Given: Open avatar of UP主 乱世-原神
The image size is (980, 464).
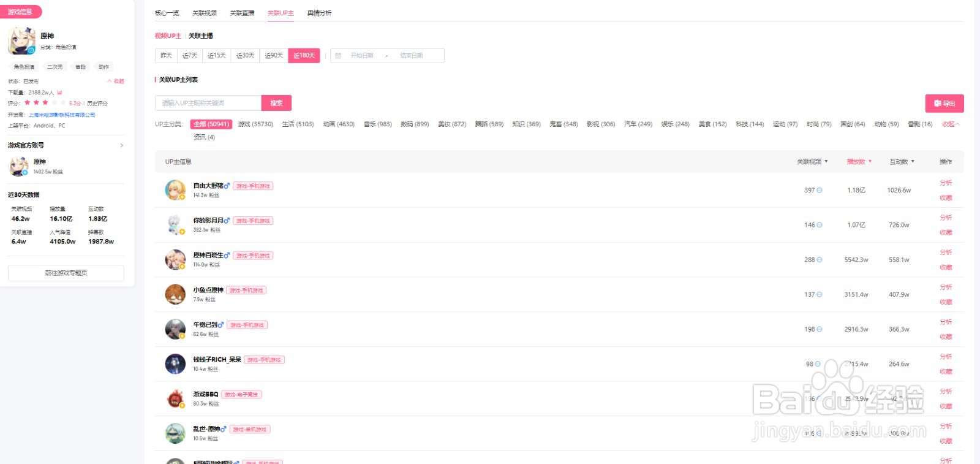Looking at the screenshot, I should coord(175,433).
